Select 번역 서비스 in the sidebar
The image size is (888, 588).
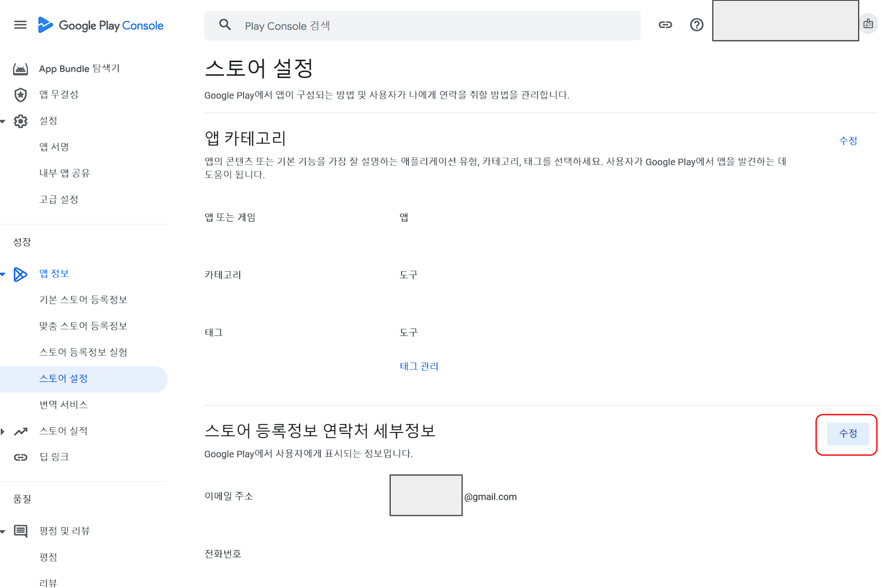coord(63,405)
